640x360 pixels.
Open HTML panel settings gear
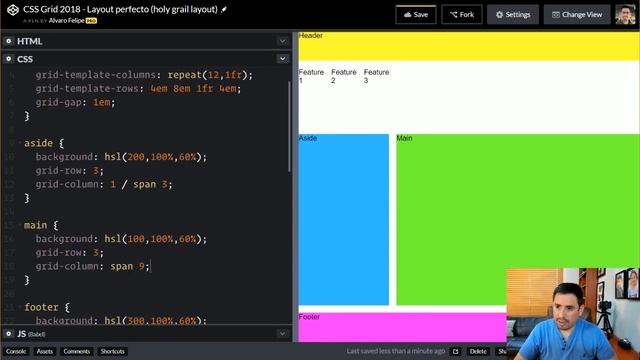[x=9, y=41]
